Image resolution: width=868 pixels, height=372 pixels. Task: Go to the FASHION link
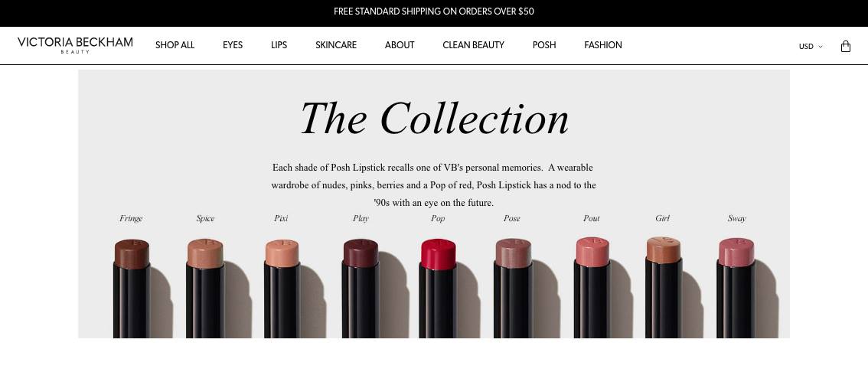click(603, 45)
